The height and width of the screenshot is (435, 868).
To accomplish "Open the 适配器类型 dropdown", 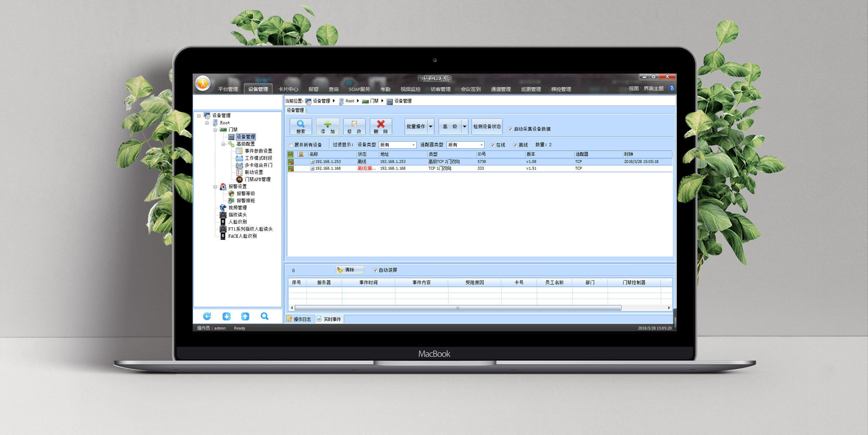I will (481, 145).
